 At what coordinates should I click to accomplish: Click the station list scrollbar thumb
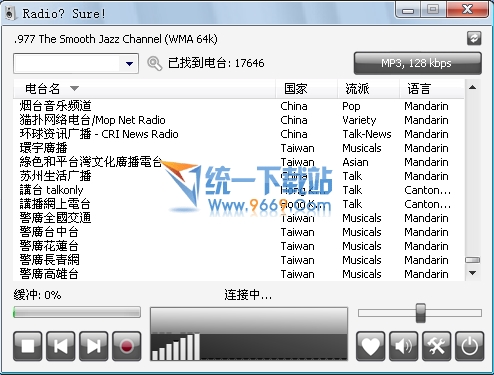pyautogui.click(x=472, y=260)
